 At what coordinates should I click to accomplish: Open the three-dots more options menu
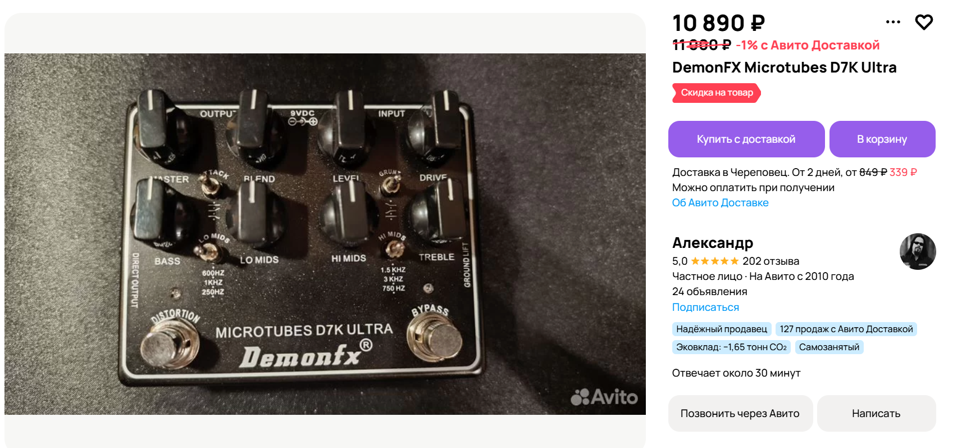[x=893, y=22]
